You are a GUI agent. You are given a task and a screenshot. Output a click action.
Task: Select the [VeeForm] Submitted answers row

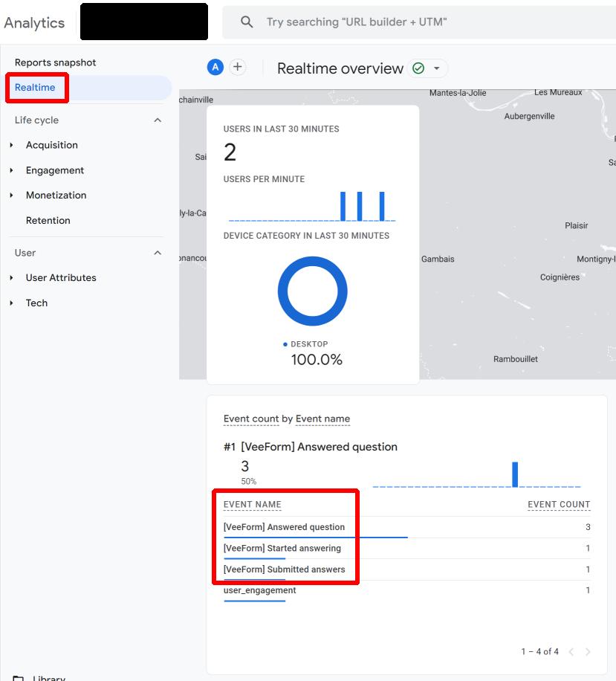(406, 569)
